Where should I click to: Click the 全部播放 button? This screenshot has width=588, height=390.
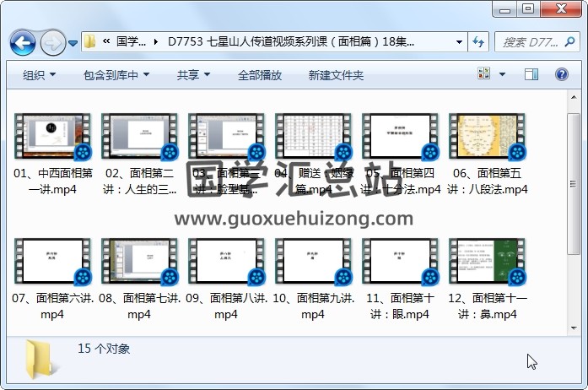260,75
